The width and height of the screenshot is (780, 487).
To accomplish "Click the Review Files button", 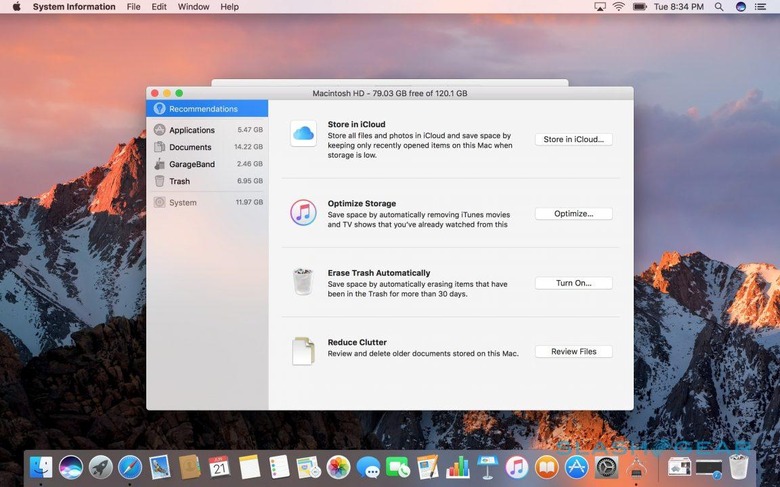I will (573, 352).
